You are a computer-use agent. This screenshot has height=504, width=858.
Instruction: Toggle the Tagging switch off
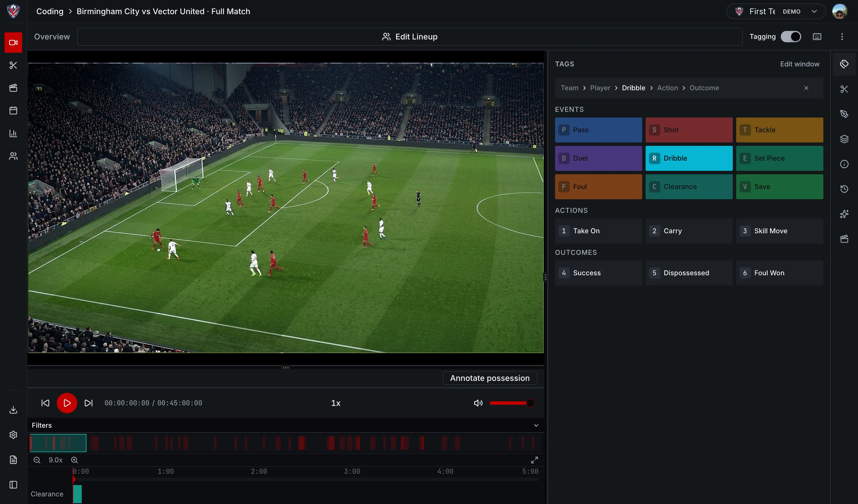point(791,37)
